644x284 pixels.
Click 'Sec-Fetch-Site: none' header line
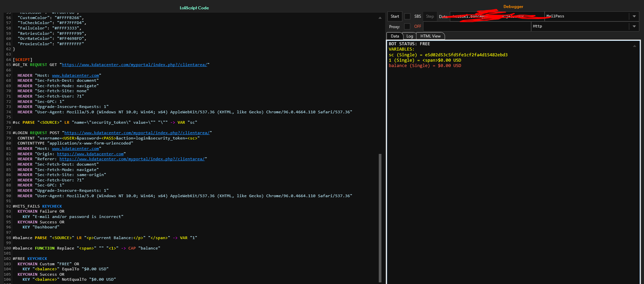[x=53, y=90]
